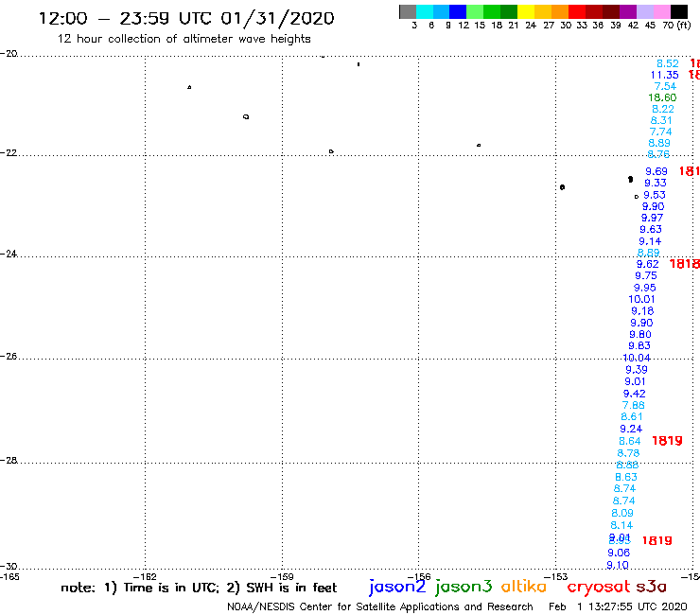Click the latitude axis label -28
This screenshot has width=700, height=615.
pyautogui.click(x=9, y=461)
